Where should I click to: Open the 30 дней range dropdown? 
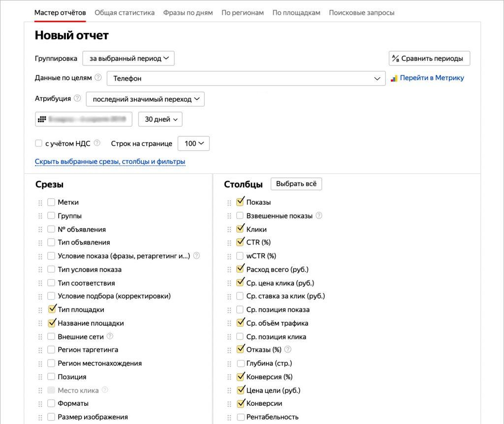tap(160, 119)
